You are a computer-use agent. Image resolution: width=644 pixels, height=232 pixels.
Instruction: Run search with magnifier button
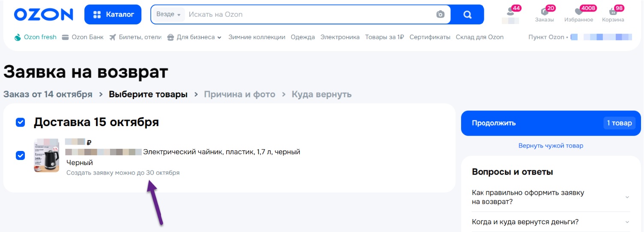[467, 15]
